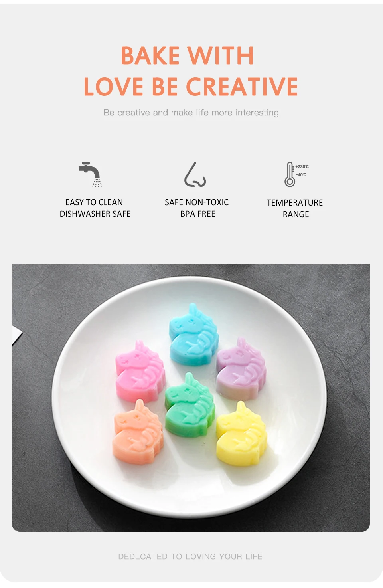The image size is (383, 588).
Task: Click the nose outline icon
Action: tap(195, 174)
